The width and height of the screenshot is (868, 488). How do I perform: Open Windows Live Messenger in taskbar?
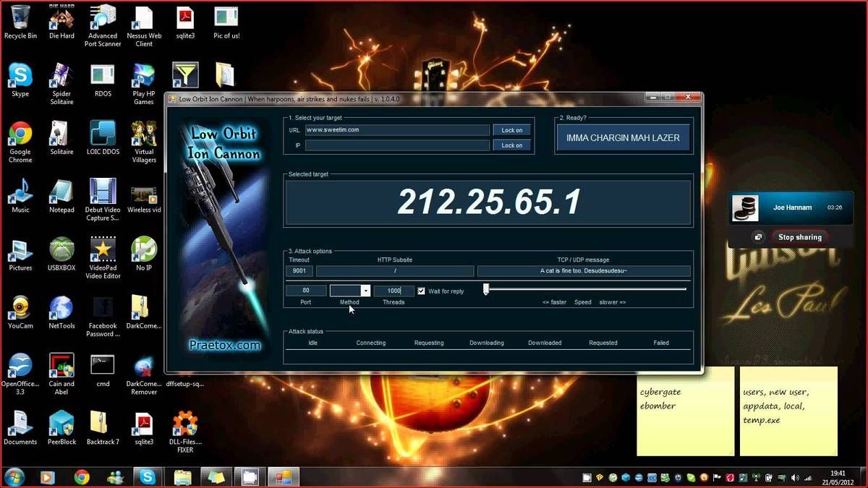pos(115,477)
